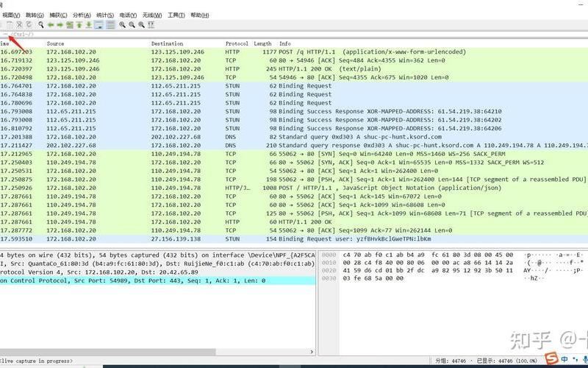
Task: Click the details pane horizontal scrollbar thumb
Action: point(107,352)
